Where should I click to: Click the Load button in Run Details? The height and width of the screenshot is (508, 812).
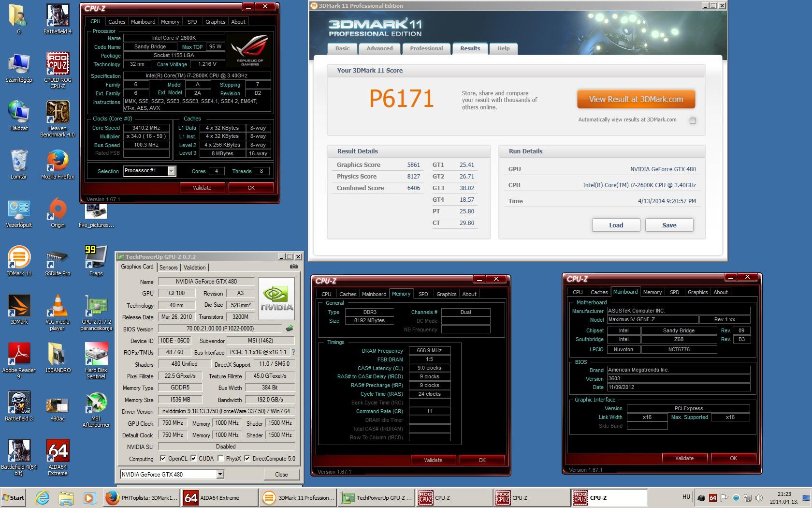coord(616,225)
